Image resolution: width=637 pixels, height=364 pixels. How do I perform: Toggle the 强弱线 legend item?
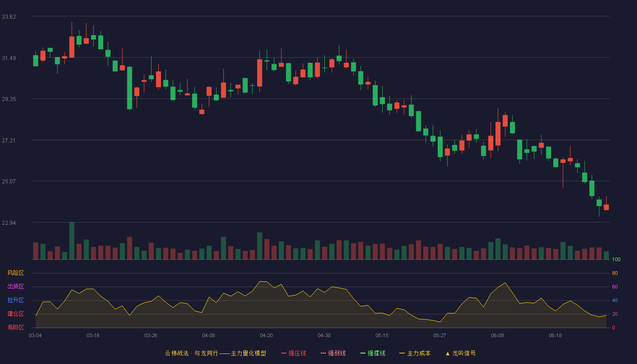[x=333, y=353]
